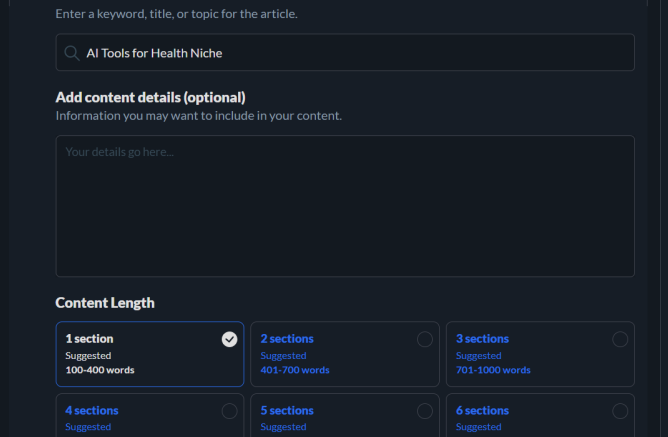Click the '100-400 words' label
This screenshot has width=668, height=437.
[100, 370]
